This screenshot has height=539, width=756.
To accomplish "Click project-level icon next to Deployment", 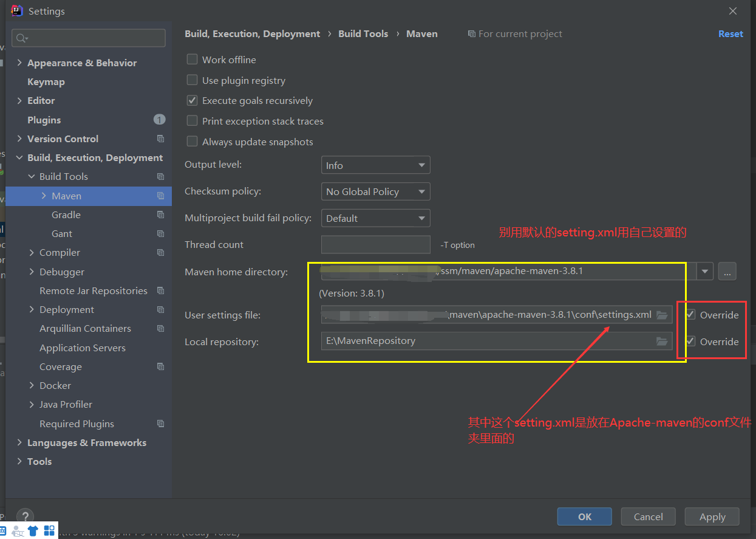I will (160, 309).
